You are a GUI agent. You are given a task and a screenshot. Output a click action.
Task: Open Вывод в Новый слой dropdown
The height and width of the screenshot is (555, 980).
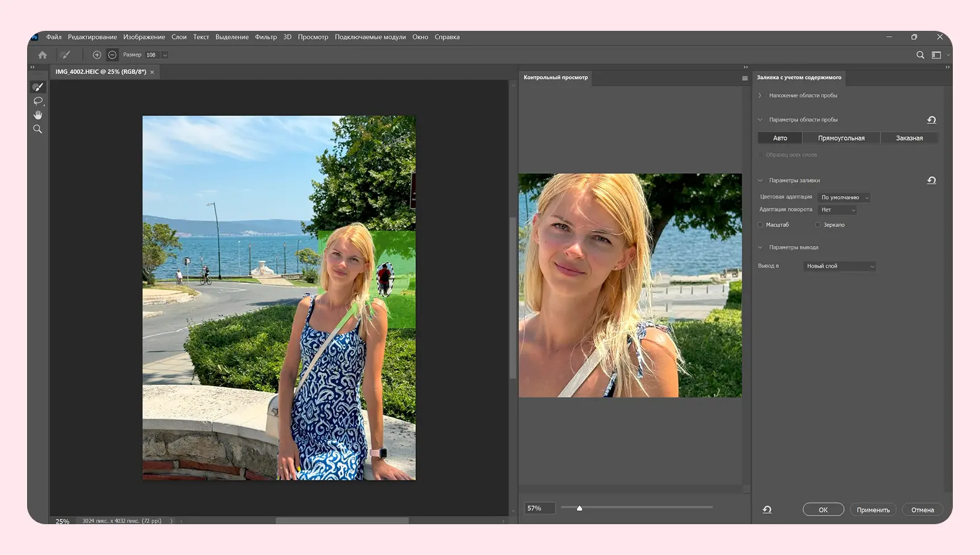pos(839,266)
